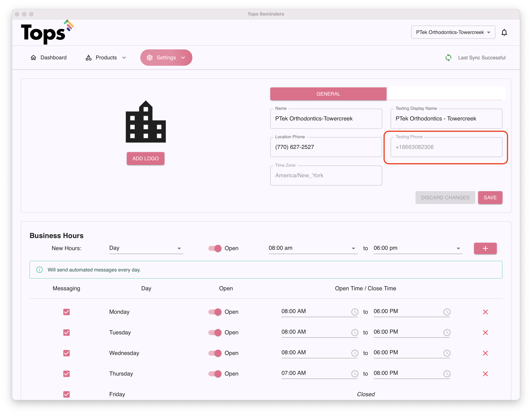
Task: Click the green sync refresh icon
Action: click(x=448, y=58)
